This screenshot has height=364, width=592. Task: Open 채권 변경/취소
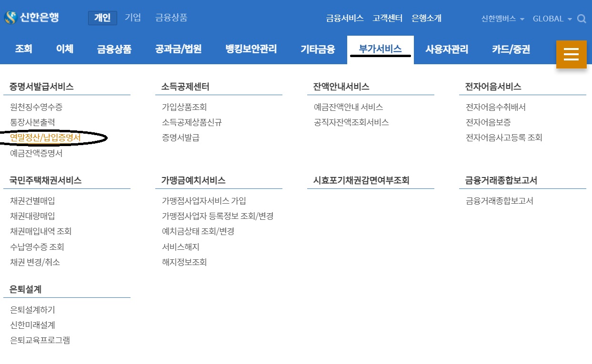35,262
